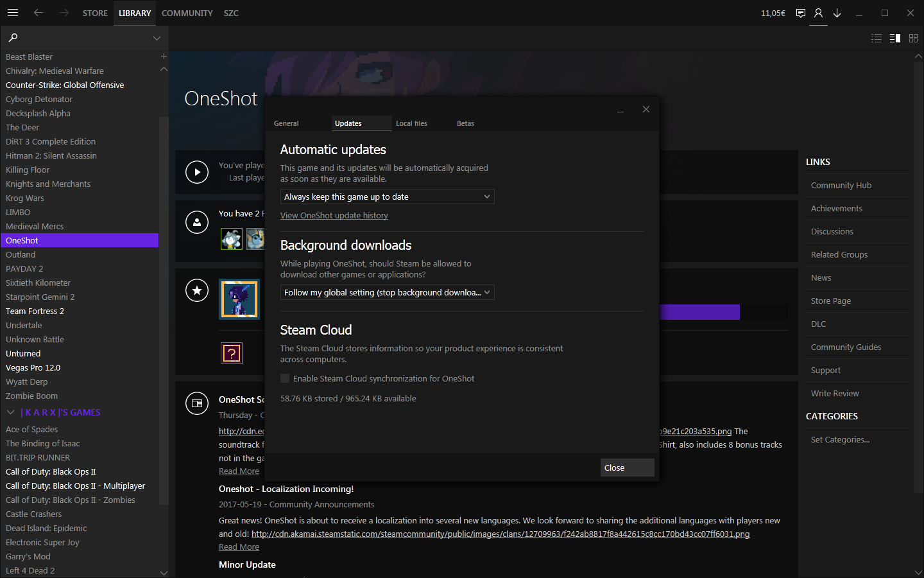Open the background downloads dropdown
The height and width of the screenshot is (578, 924).
(387, 292)
